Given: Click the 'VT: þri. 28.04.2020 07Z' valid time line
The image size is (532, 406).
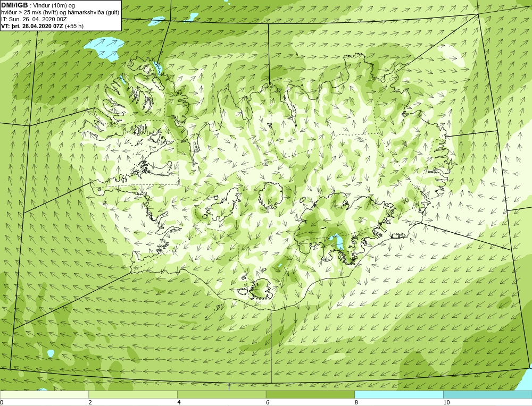Looking at the screenshot, I should (43, 26).
